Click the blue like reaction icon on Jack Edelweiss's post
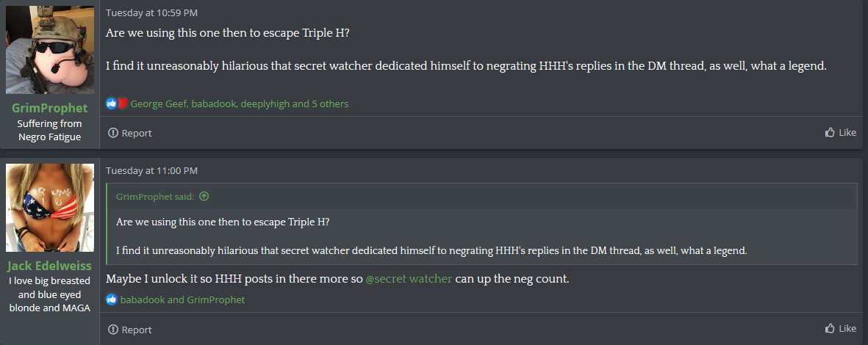 click(111, 299)
